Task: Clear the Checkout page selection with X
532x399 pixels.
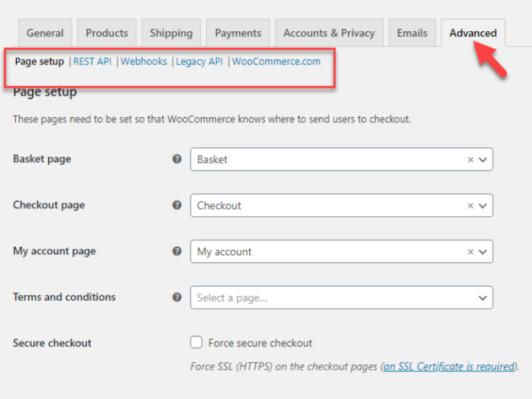Action: coord(470,206)
